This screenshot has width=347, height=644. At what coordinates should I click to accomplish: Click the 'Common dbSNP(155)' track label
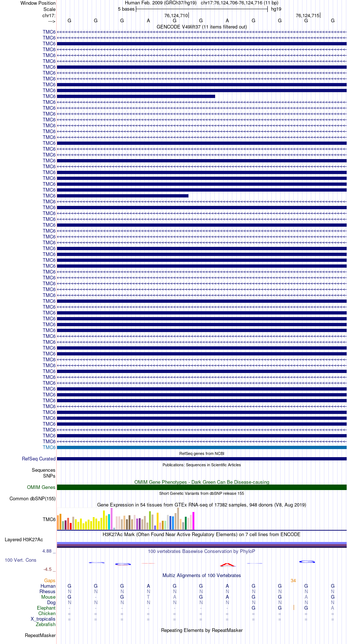click(x=33, y=499)
